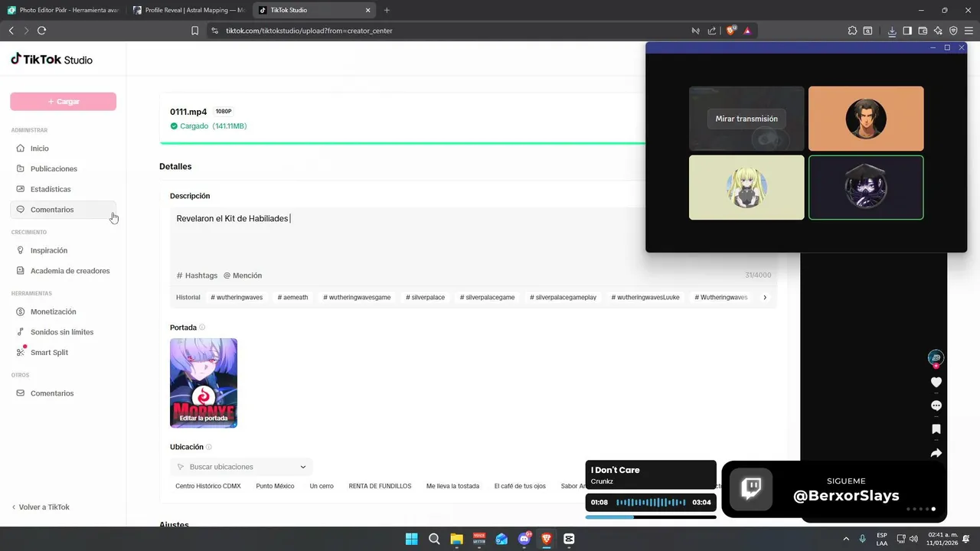Screen dimensions: 980x551
Task: Open the Buscar ubicaciones dropdown
Action: pos(241,467)
